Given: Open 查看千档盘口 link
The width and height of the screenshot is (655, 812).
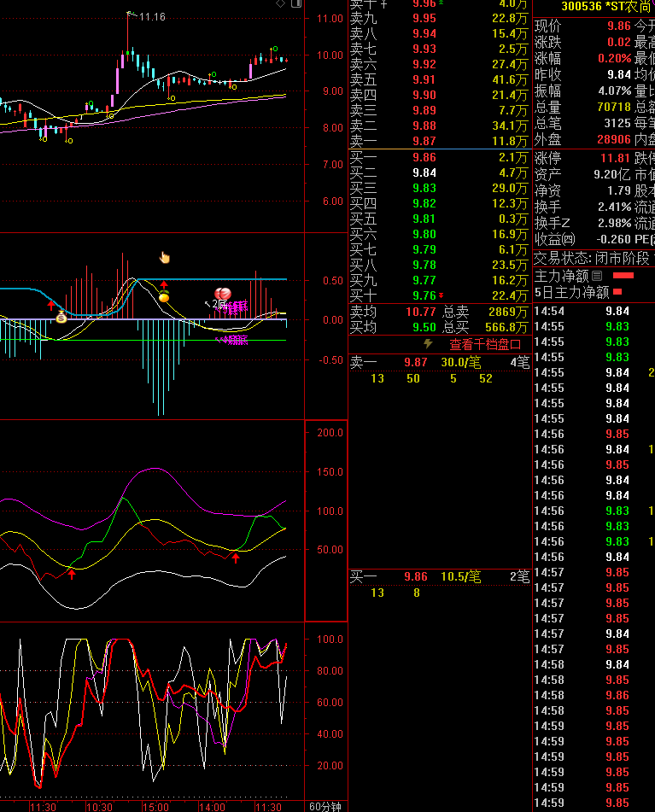Looking at the screenshot, I should (x=485, y=344).
